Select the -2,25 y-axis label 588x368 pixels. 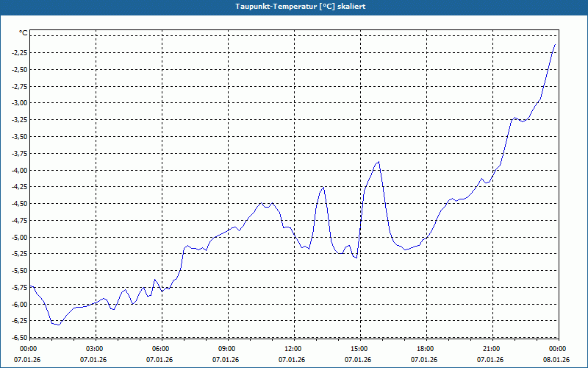point(18,52)
